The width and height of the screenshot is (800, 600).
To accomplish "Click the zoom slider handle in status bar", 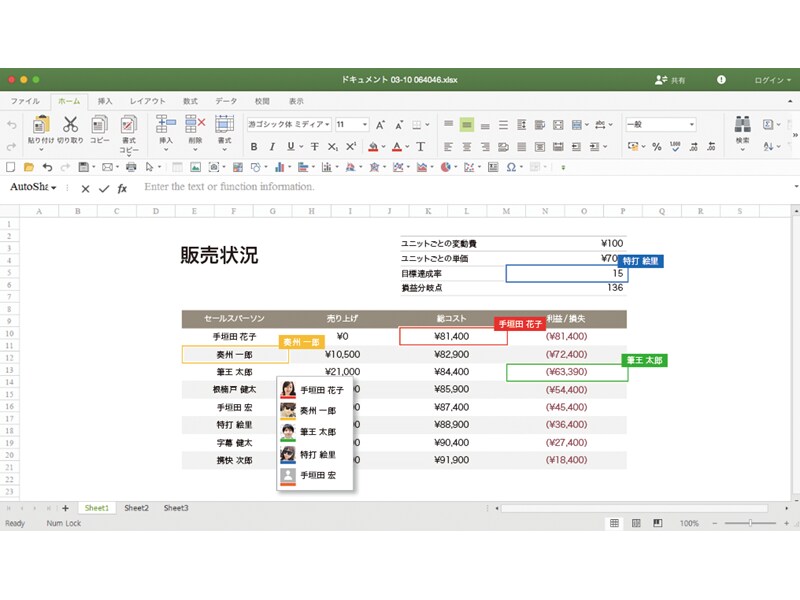I will point(751,523).
